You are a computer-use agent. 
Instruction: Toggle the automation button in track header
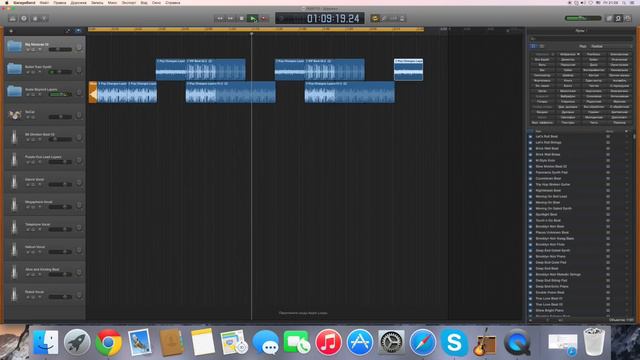coord(68,31)
